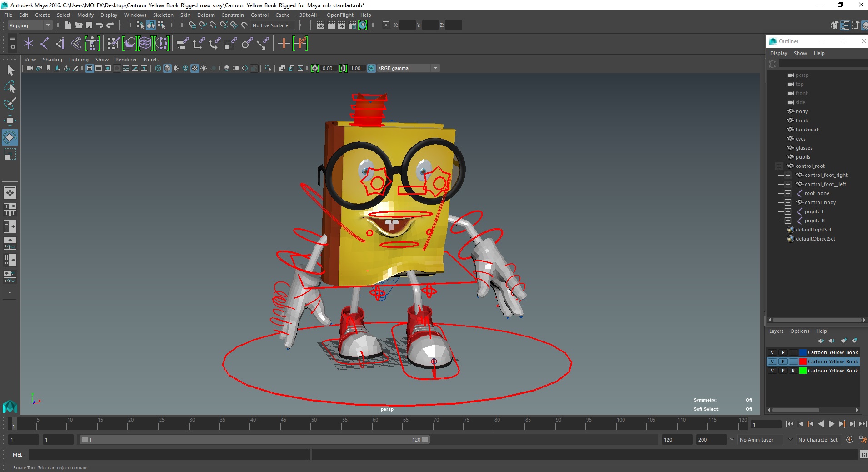Activate the Rotate tool

[10, 137]
